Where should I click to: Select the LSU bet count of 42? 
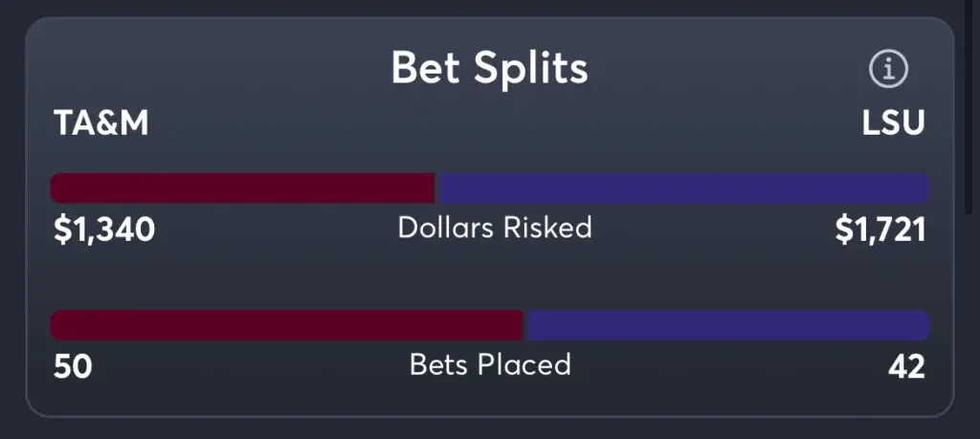coord(905,366)
